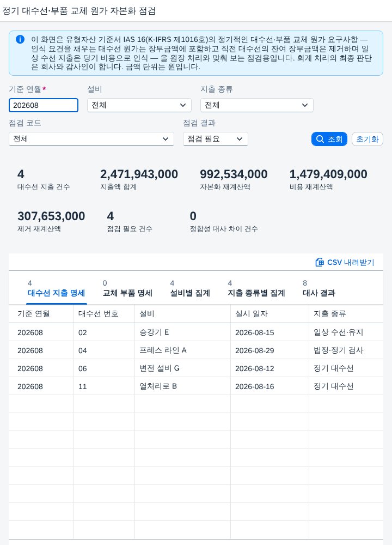Click the 지출 종류 column header in table
Image resolution: width=392 pixels, height=545 pixels.
[x=346, y=314]
